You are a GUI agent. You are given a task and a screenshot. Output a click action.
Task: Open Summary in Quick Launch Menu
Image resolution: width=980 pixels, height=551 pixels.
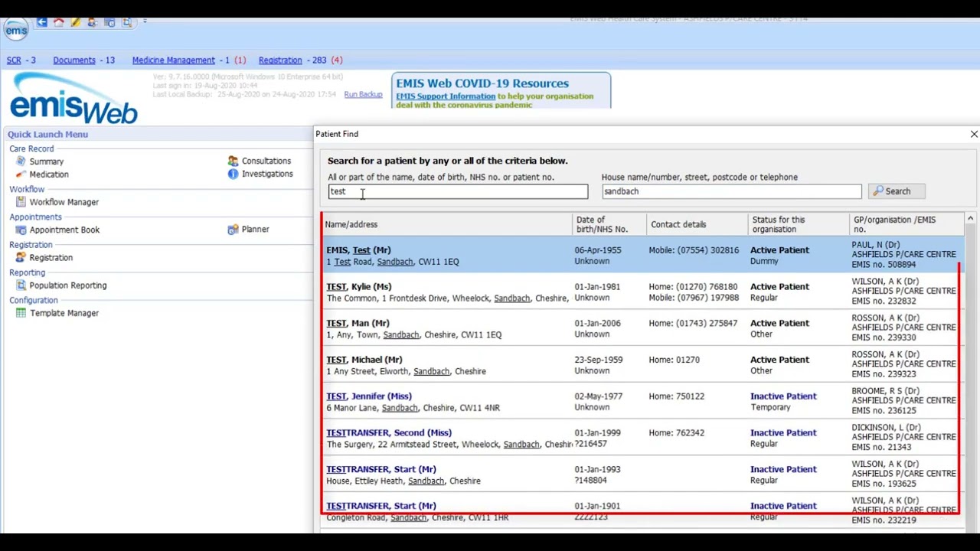(x=47, y=161)
